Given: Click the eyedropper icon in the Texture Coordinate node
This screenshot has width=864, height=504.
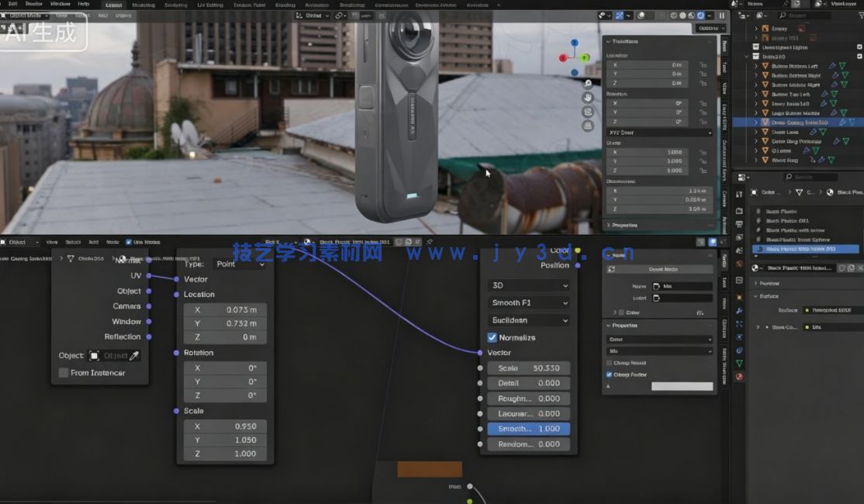Looking at the screenshot, I should click(x=134, y=356).
